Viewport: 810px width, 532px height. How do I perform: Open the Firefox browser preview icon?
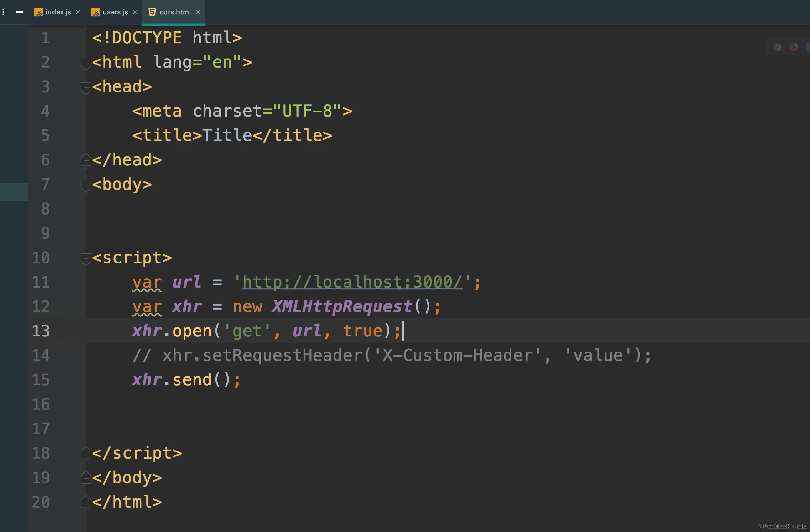794,47
